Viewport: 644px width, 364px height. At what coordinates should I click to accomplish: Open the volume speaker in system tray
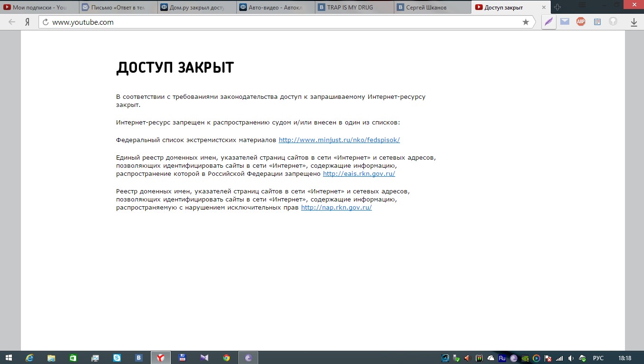point(571,358)
